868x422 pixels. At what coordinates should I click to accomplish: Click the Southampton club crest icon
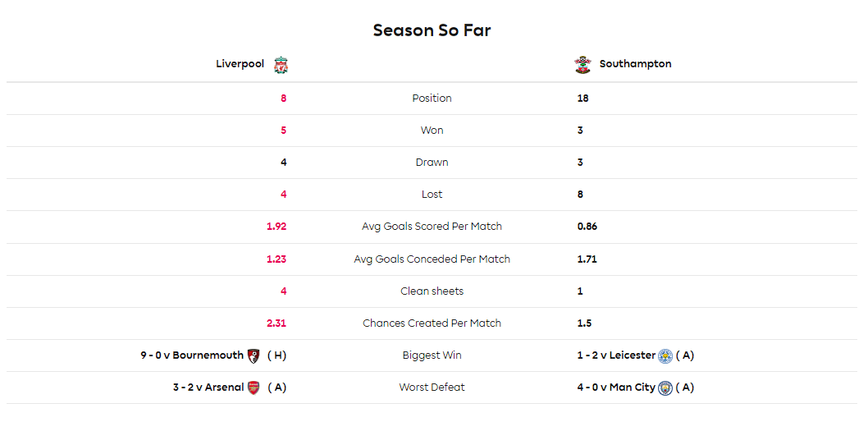click(x=583, y=65)
